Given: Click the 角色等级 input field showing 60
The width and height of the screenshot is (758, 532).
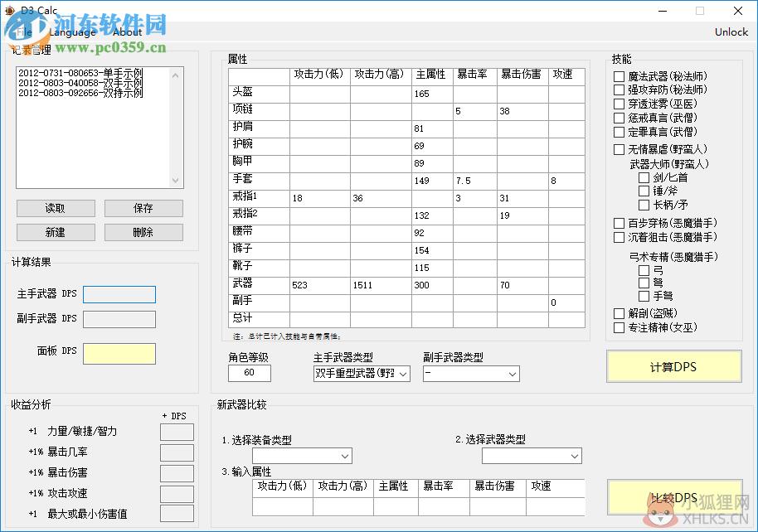Looking at the screenshot, I should 250,373.
